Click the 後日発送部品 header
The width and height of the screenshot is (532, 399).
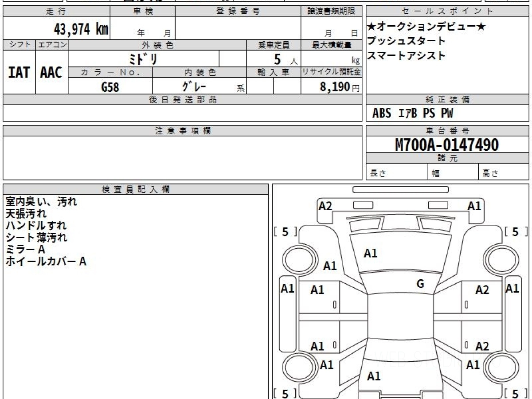coord(183,100)
